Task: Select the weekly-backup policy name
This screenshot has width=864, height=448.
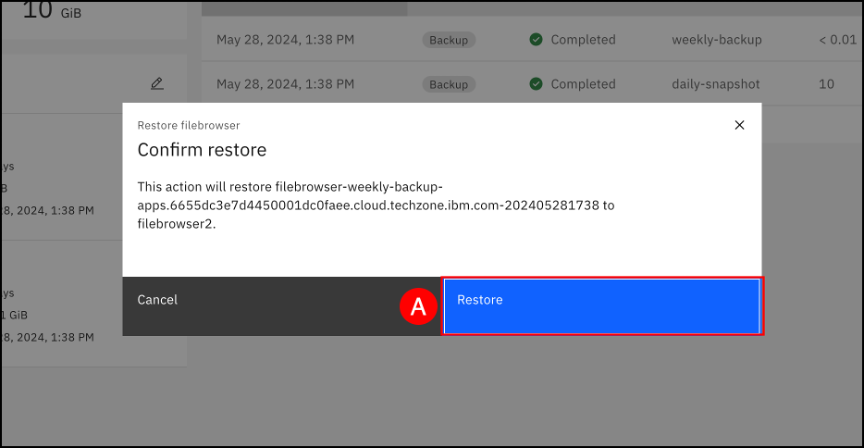Action: click(716, 40)
